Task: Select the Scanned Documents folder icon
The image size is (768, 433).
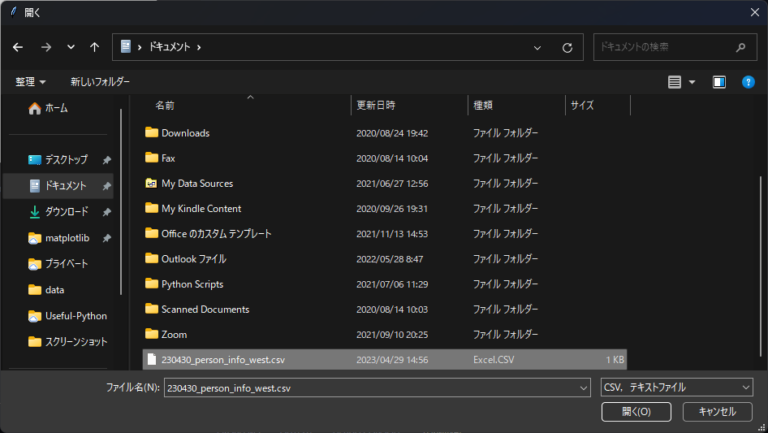Action: coord(151,309)
